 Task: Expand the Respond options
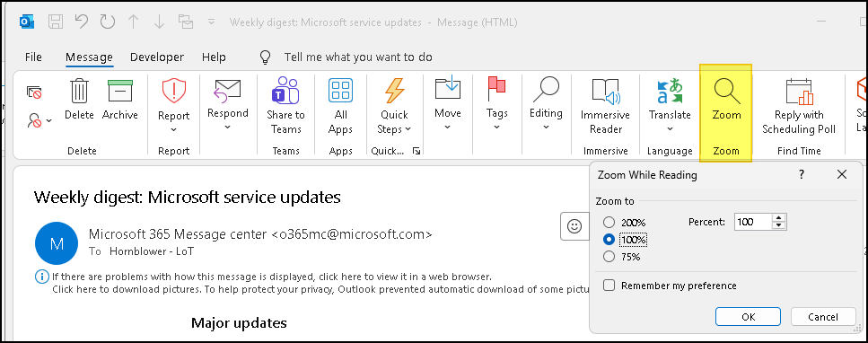point(227,105)
